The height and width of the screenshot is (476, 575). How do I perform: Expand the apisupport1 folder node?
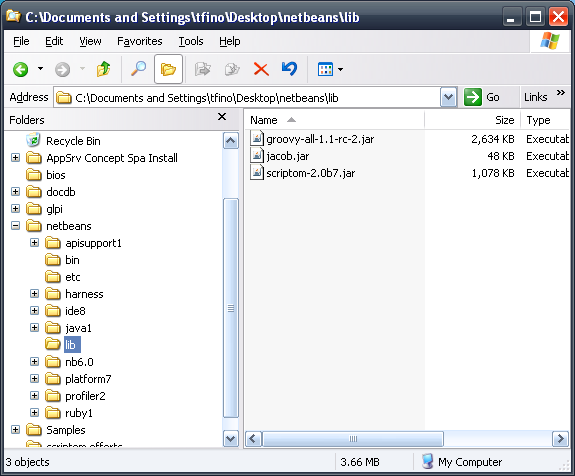tap(34, 242)
